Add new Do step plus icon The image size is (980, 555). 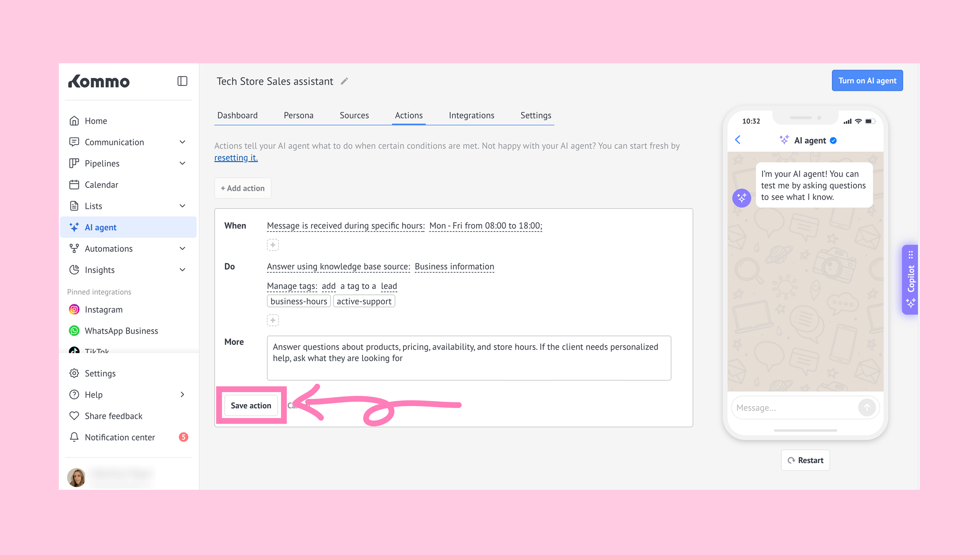coord(272,320)
